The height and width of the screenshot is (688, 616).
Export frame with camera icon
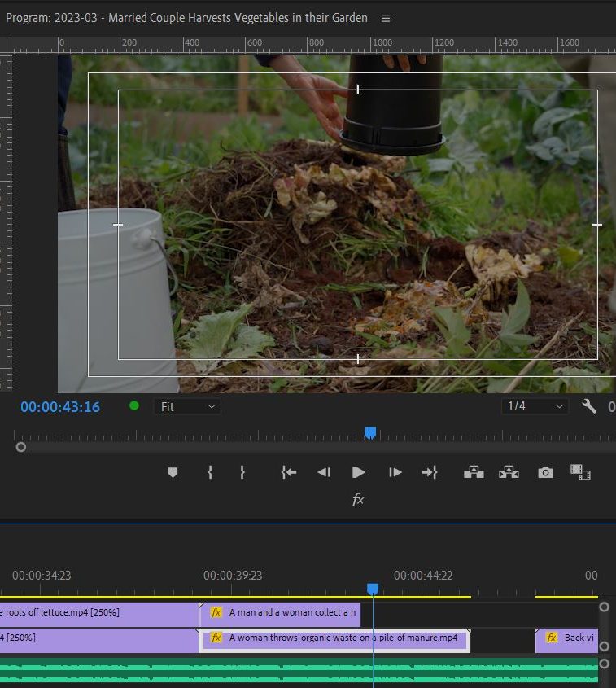pyautogui.click(x=545, y=472)
